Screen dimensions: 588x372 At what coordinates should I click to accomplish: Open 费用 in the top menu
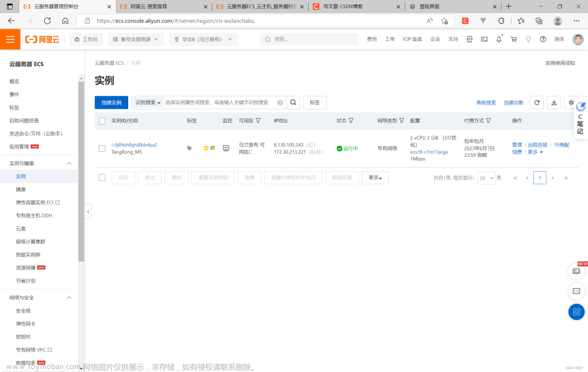tap(372, 39)
